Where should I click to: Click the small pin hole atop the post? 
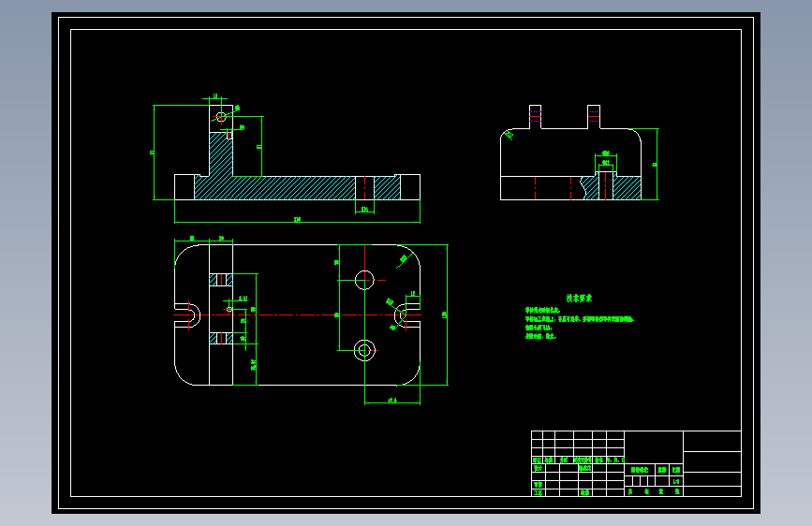pyautogui.click(x=221, y=116)
